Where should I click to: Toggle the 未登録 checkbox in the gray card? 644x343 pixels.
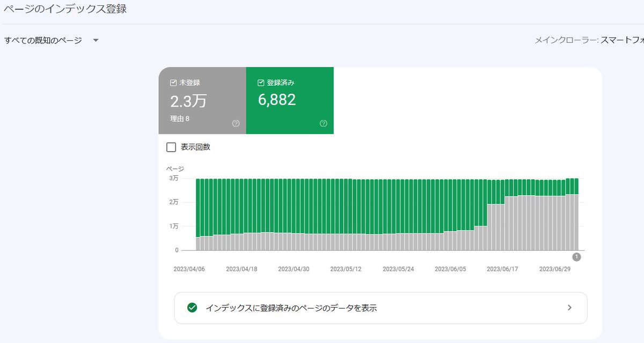[173, 83]
